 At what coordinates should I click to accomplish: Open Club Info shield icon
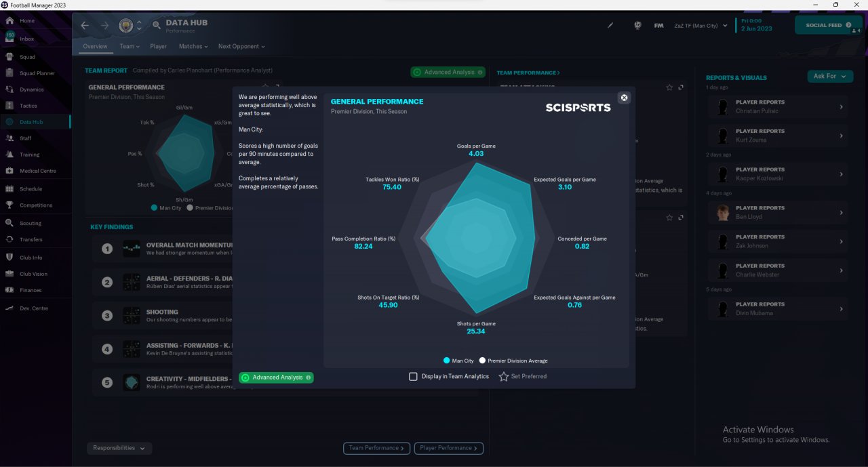click(9, 258)
